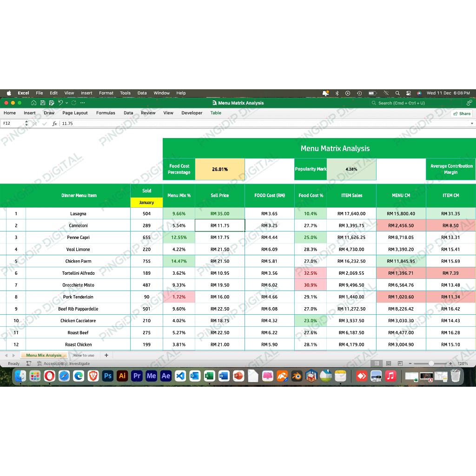Open the Name Box dropdown arrow

pos(26,123)
